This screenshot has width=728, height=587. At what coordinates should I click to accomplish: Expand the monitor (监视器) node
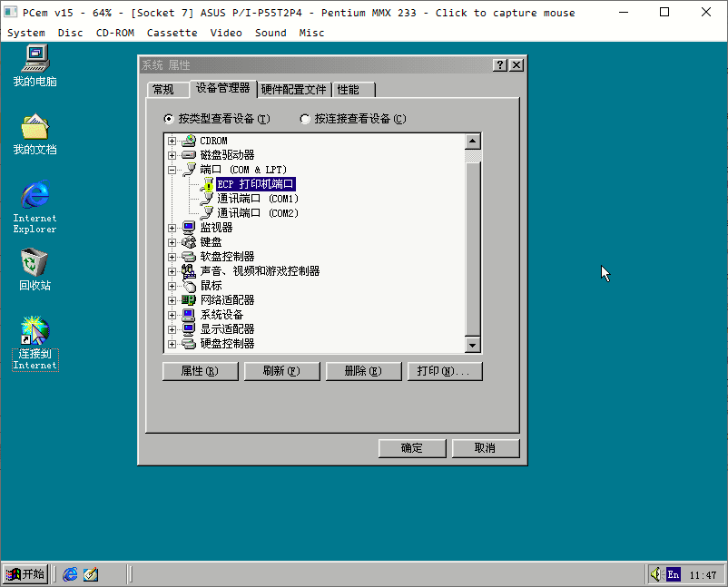tap(172, 228)
